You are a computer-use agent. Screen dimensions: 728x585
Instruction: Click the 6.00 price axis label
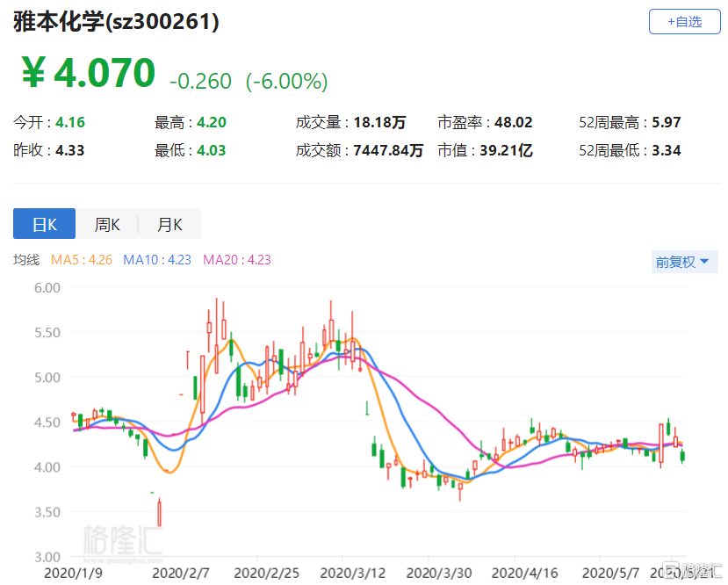[x=47, y=288]
